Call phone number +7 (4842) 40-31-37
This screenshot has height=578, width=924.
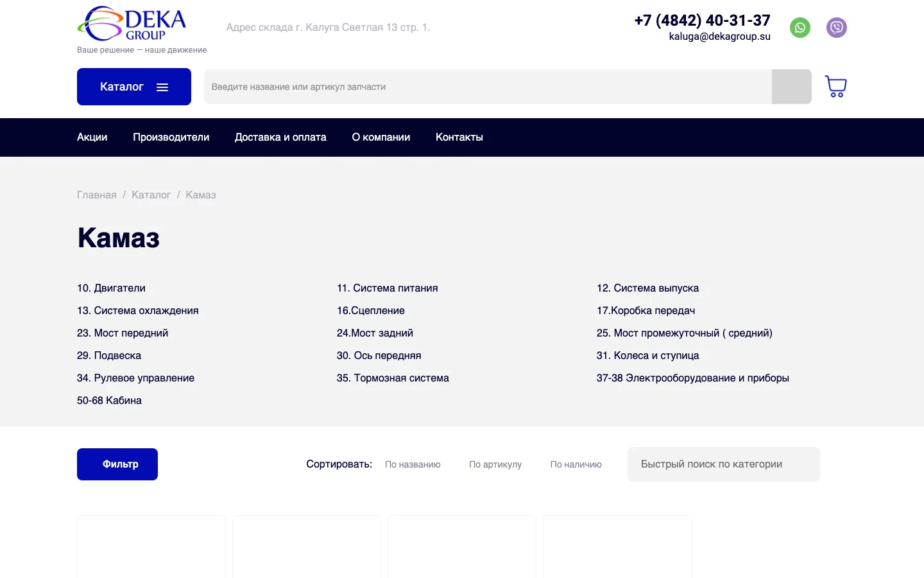(702, 21)
